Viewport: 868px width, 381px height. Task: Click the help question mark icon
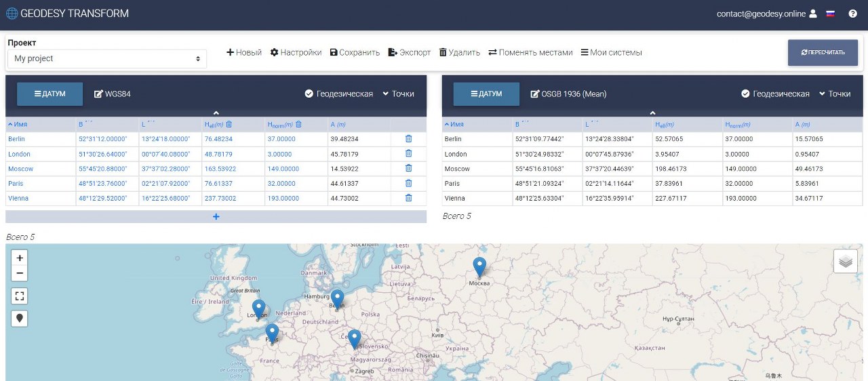[852, 14]
